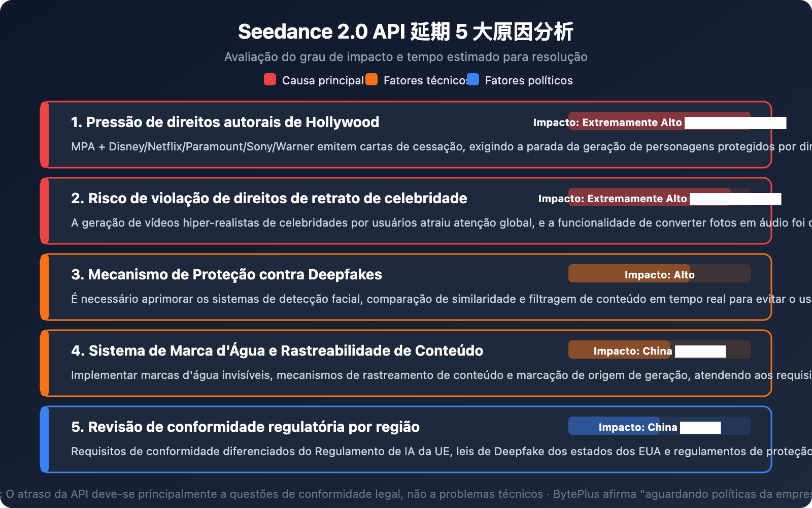Select the "Impacto: Alto" badge on the Deepfakes card
The height and width of the screenshot is (508, 812).
[x=660, y=274]
